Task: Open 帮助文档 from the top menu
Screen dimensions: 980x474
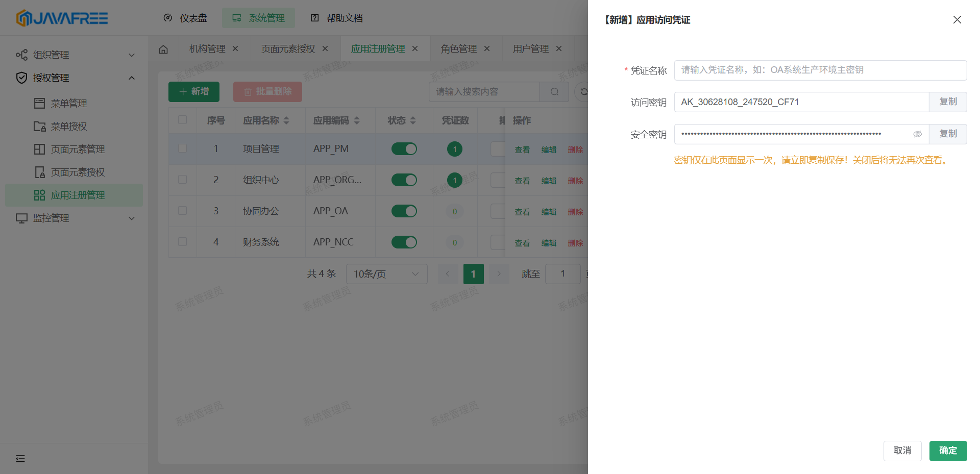Action: coord(343,17)
